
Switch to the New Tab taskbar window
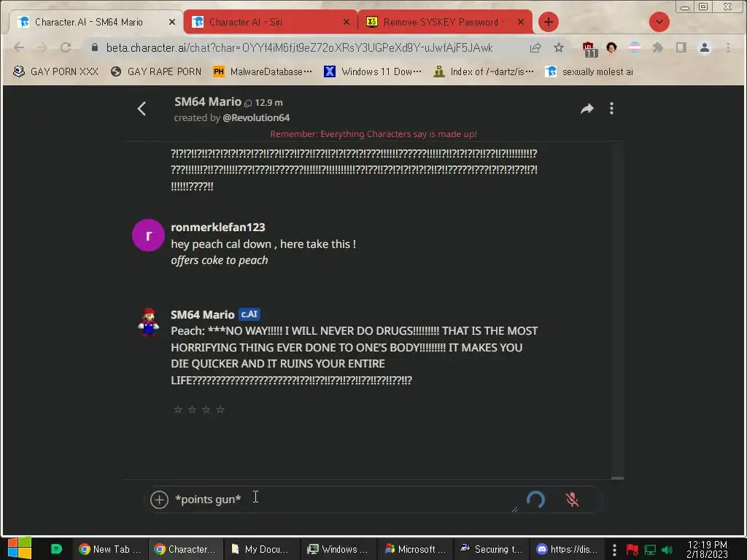point(110,549)
